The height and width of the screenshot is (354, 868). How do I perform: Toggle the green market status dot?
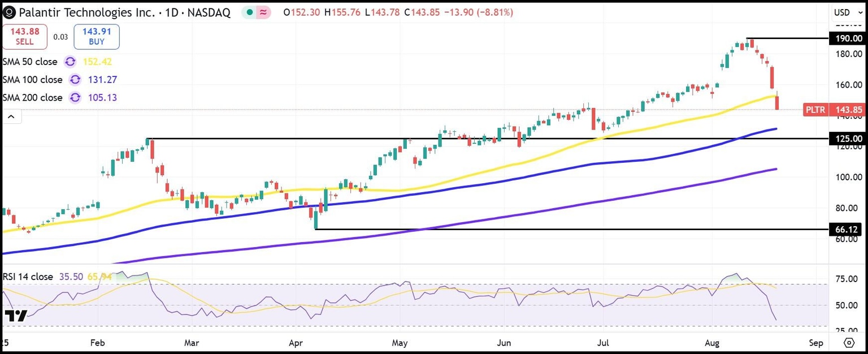pyautogui.click(x=249, y=11)
